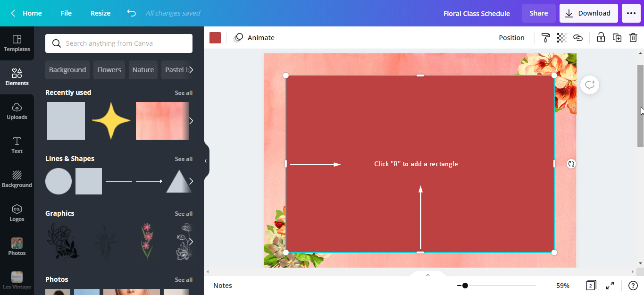
Task: Click the Share button
Action: coord(538,13)
